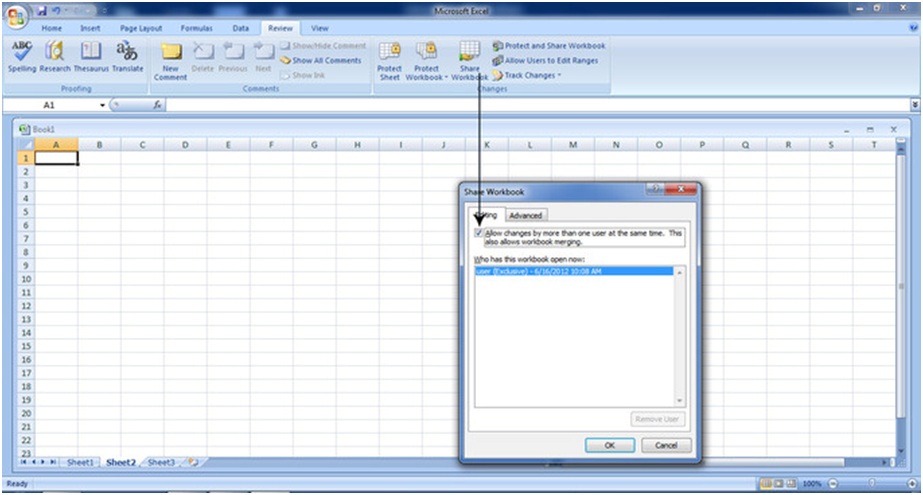Click Cancel in Share Workbook dialog
The image size is (923, 495).
[666, 445]
